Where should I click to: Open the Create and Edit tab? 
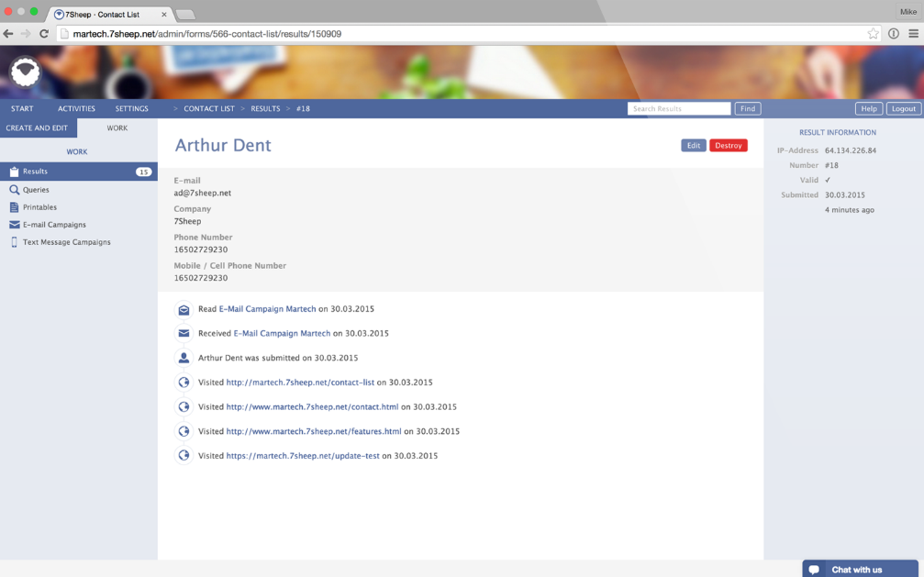tap(37, 128)
